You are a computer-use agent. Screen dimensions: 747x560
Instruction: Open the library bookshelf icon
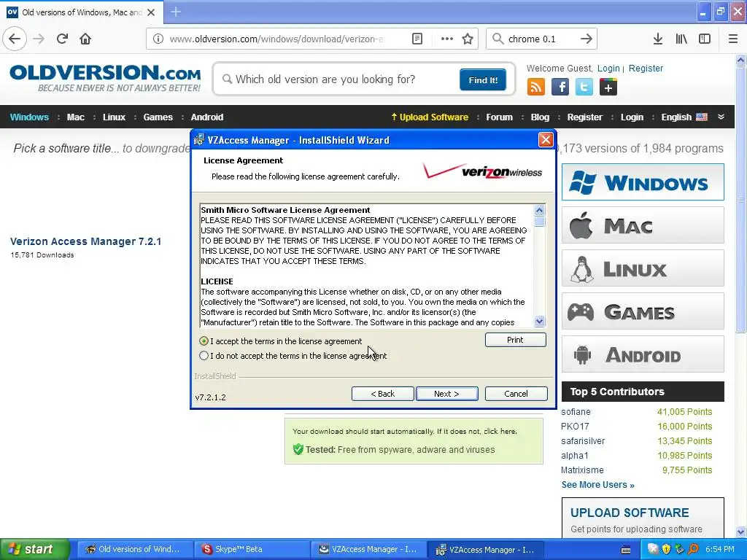681,39
